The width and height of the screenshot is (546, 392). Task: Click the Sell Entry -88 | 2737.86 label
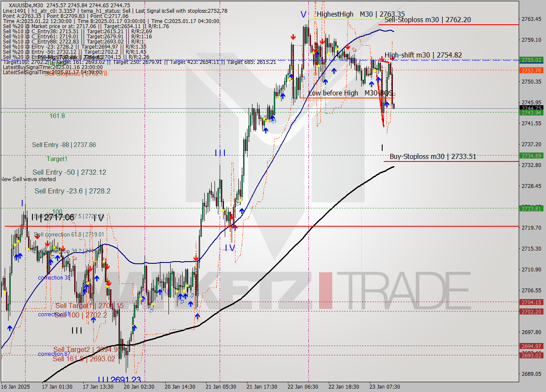tap(64, 145)
